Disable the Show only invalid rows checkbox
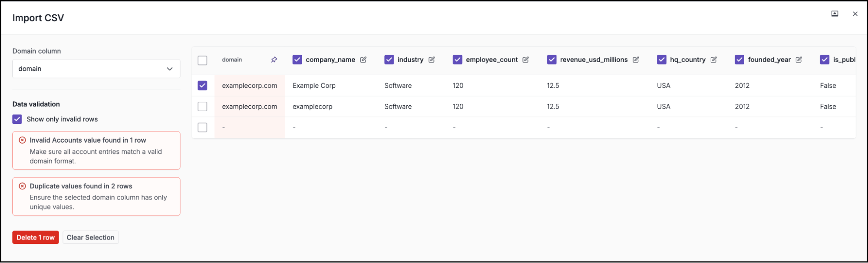Viewport: 868px width, 263px height. [x=17, y=119]
